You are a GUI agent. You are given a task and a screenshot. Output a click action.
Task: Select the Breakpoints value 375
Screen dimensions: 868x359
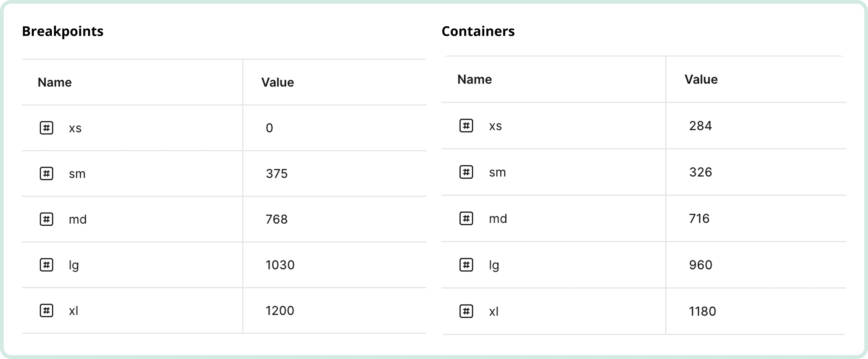coord(277,174)
